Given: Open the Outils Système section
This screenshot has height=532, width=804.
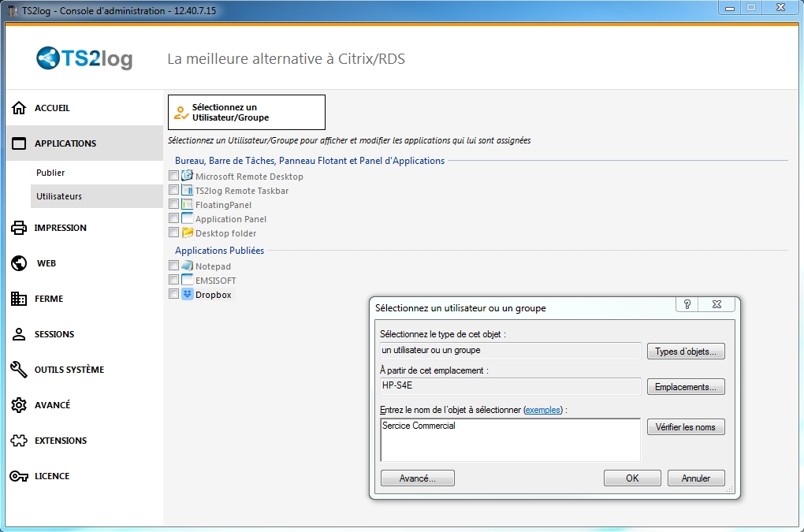Looking at the screenshot, I should tap(84, 370).
